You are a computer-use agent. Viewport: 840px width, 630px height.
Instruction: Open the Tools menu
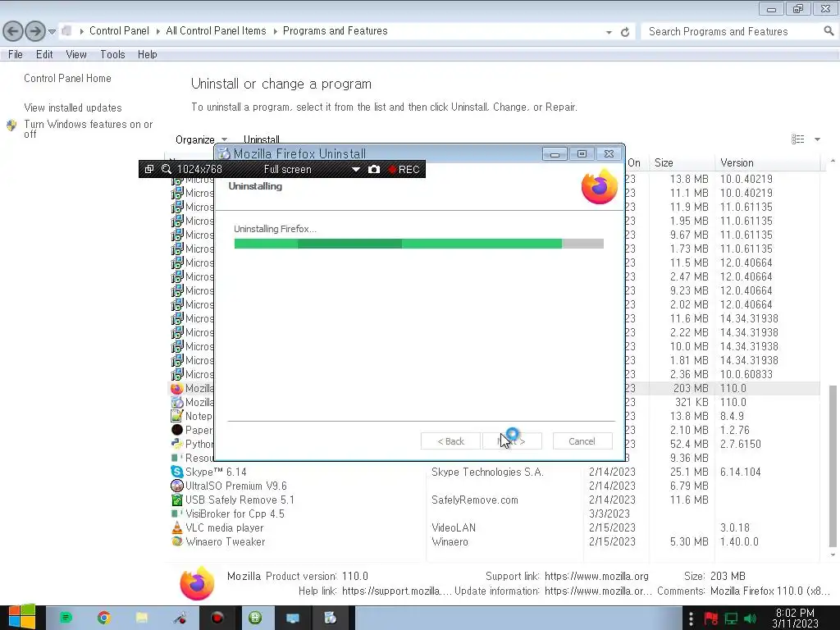pyautogui.click(x=112, y=55)
